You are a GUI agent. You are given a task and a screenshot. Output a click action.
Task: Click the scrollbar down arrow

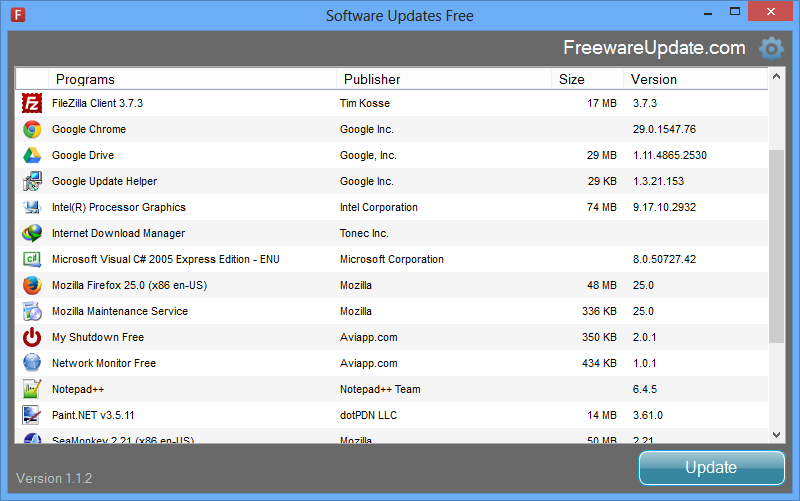(x=776, y=435)
